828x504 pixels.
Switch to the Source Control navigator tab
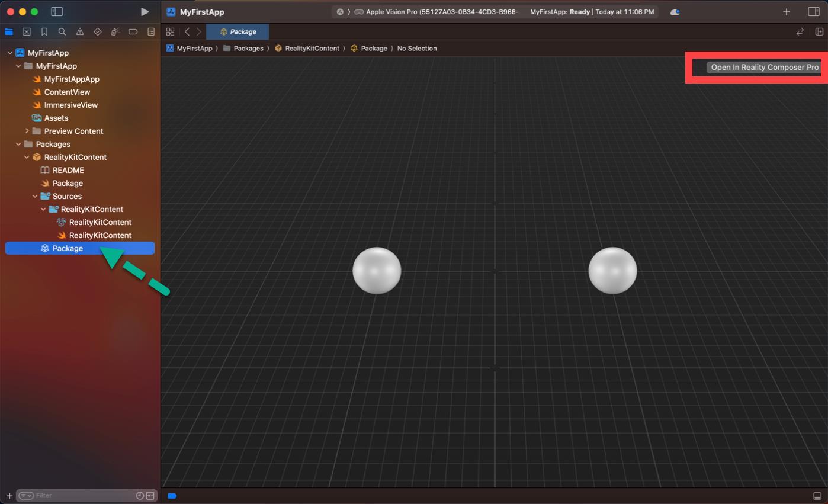27,31
